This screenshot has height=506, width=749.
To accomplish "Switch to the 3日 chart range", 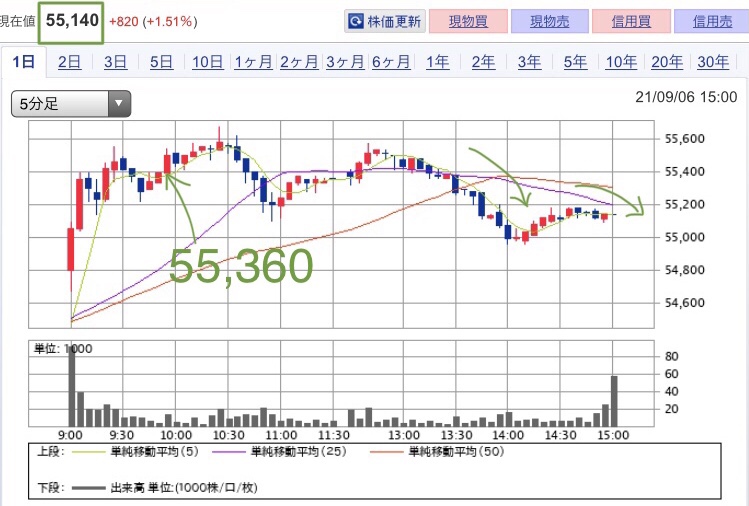I will pos(115,62).
